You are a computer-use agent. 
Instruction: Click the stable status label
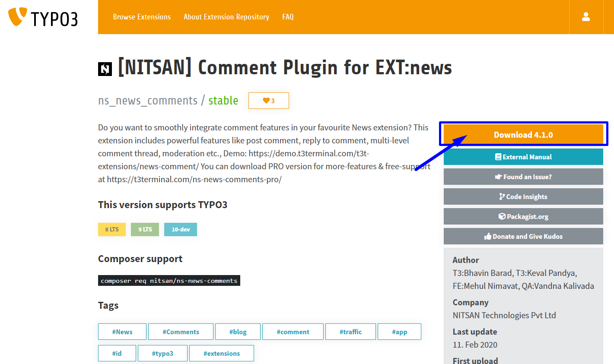point(223,101)
